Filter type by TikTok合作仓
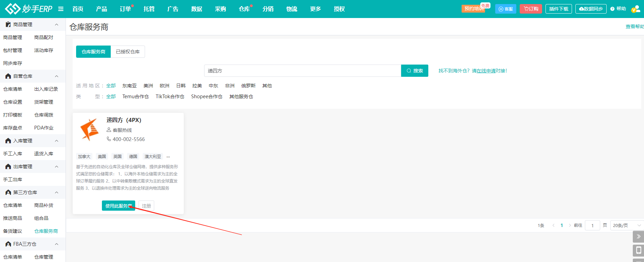The image size is (644, 262). tap(170, 97)
